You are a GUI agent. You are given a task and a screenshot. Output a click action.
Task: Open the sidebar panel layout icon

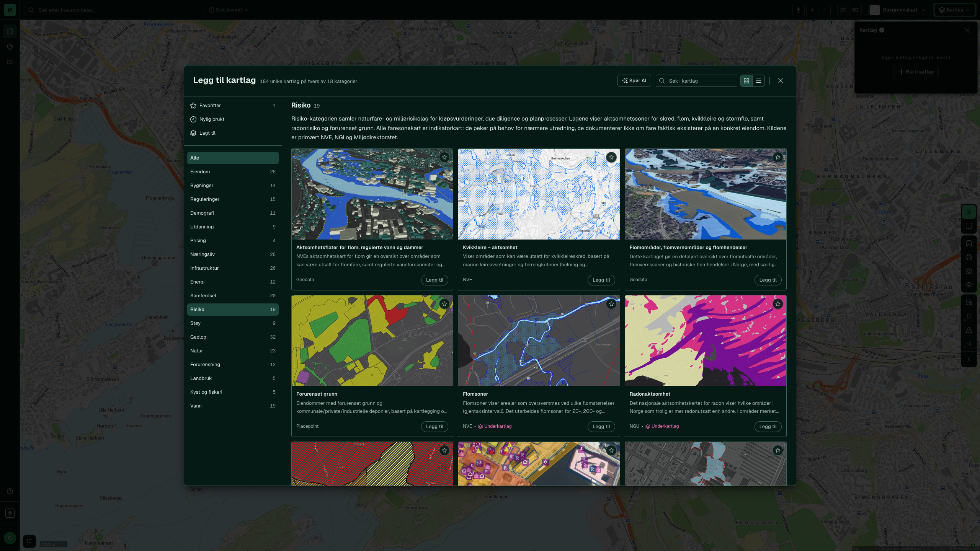click(x=10, y=31)
